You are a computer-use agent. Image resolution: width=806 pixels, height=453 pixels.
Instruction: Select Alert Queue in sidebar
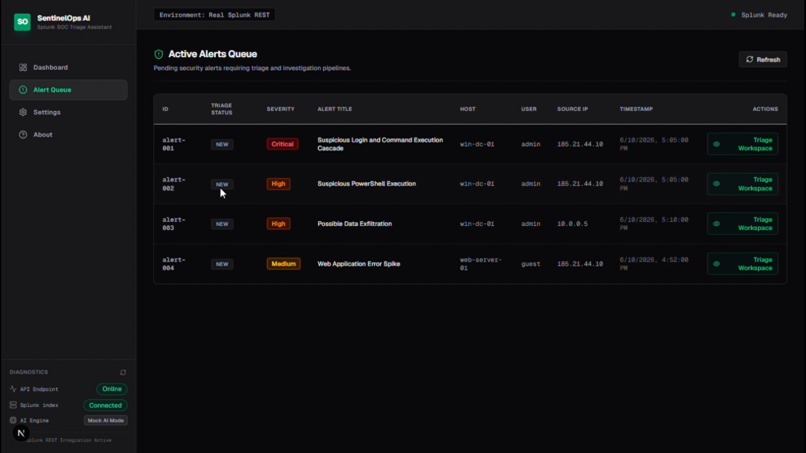68,90
